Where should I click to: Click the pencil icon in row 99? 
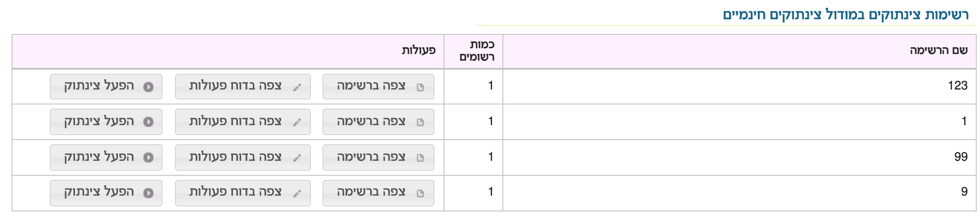pyautogui.click(x=297, y=158)
